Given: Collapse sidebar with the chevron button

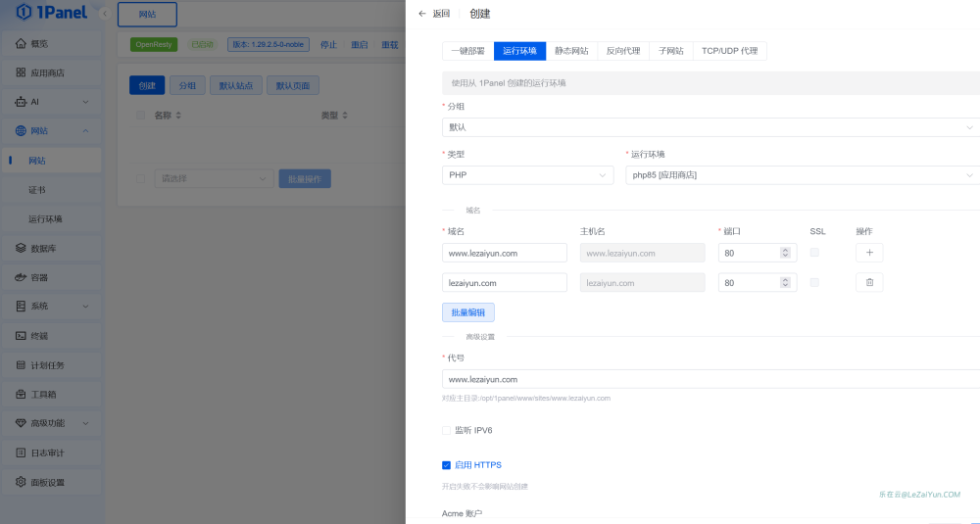Looking at the screenshot, I should pyautogui.click(x=105, y=13).
